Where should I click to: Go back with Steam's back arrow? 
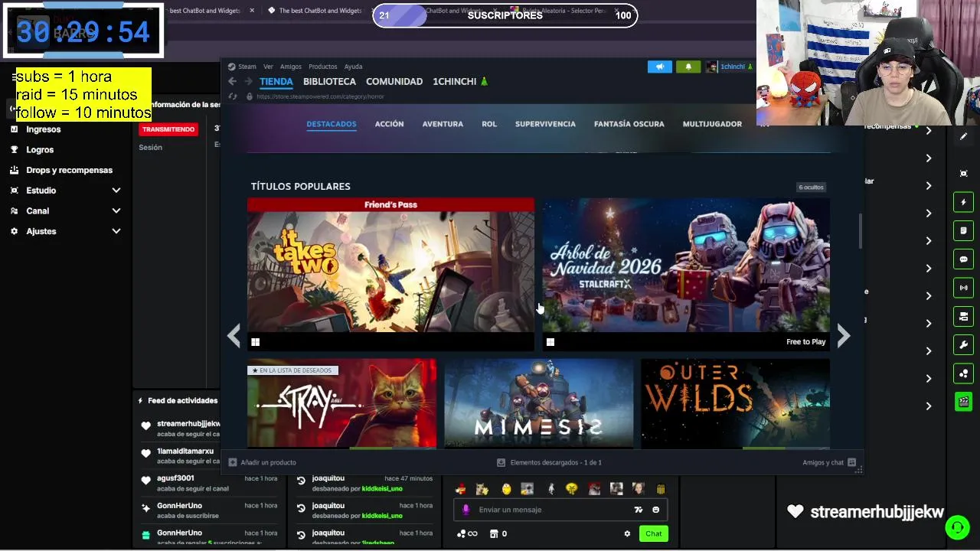pos(232,82)
